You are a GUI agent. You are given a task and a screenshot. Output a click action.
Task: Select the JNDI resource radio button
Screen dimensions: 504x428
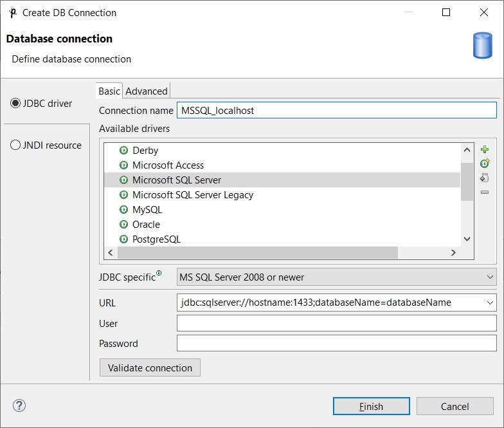(x=15, y=145)
